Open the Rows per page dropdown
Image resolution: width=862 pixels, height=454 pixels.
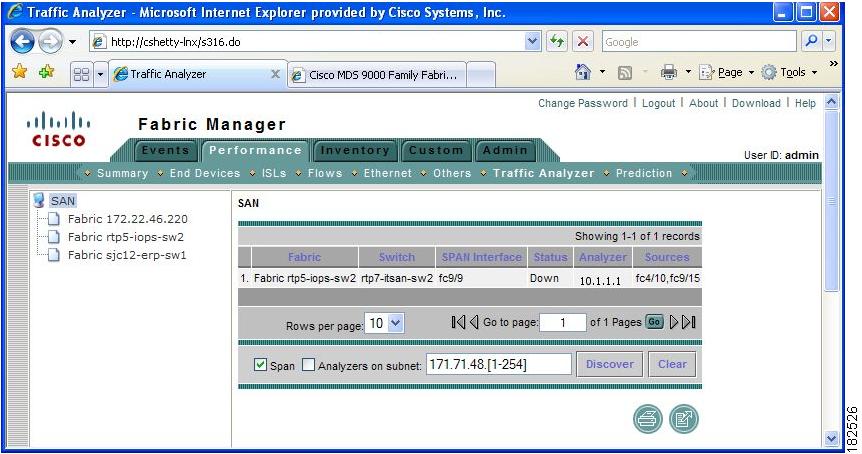coord(385,323)
